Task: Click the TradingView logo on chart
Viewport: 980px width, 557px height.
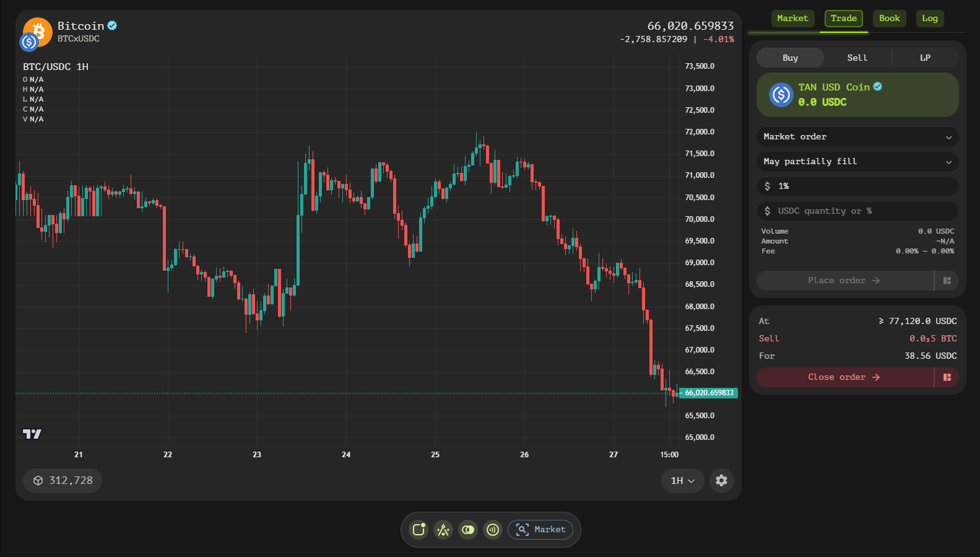Action: tap(32, 434)
